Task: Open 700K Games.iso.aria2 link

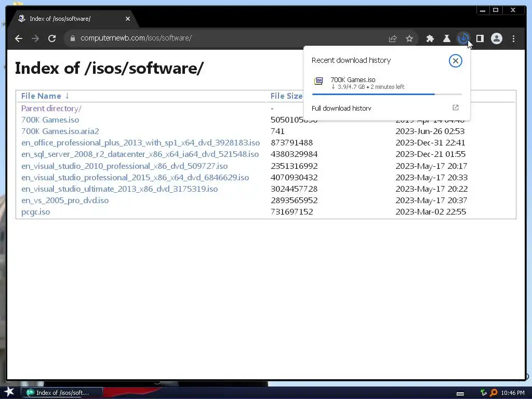Action: point(60,131)
